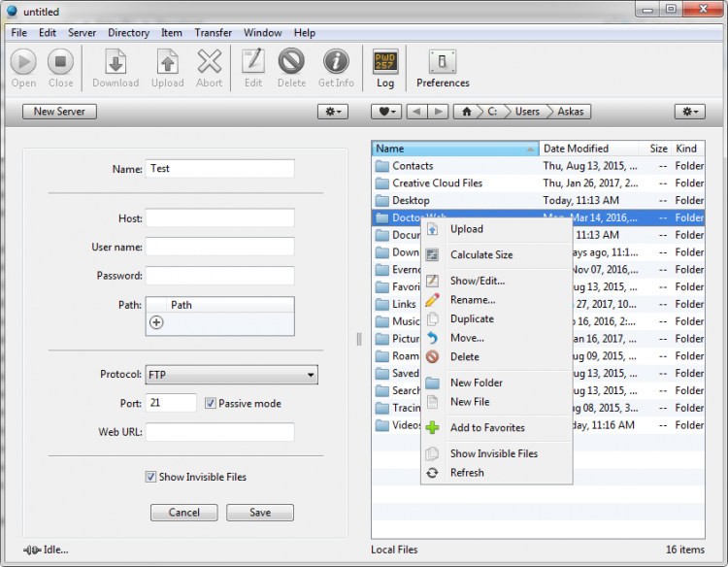The height and width of the screenshot is (567, 728).
Task: Click the Refresh arrows icon in context menu
Action: tap(432, 473)
